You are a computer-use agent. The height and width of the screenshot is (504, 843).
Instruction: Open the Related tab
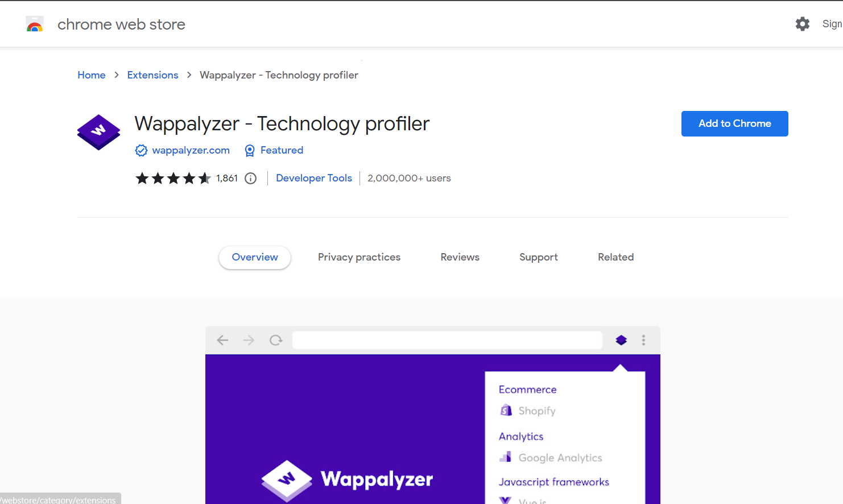[615, 257]
